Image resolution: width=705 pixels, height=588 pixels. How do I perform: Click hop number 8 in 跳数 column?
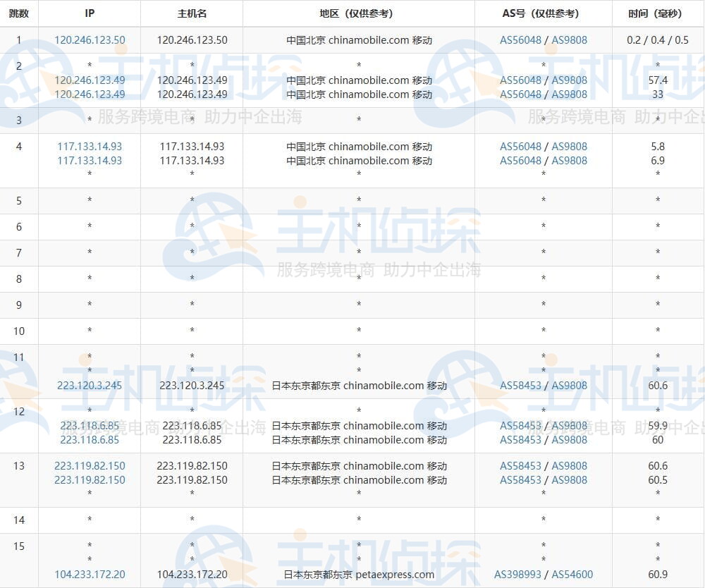click(x=19, y=279)
